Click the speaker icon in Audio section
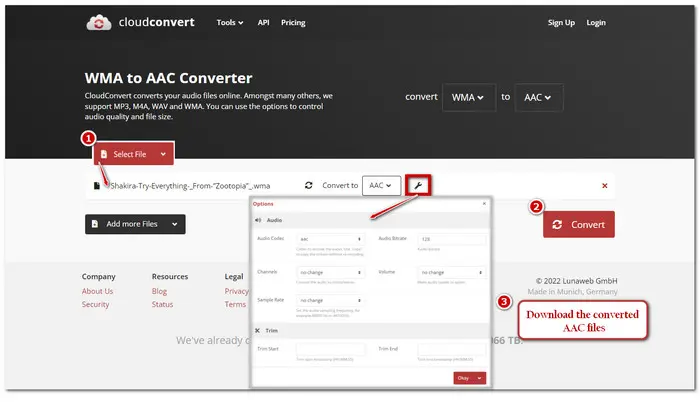700x403 pixels. (258, 220)
